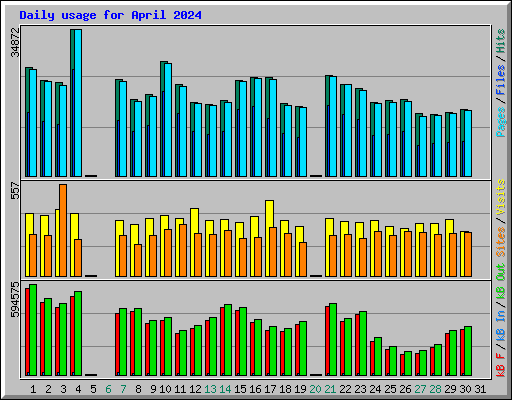Click the 594575 kB axis label
Screen dimensions: 512x400
[15, 300]
